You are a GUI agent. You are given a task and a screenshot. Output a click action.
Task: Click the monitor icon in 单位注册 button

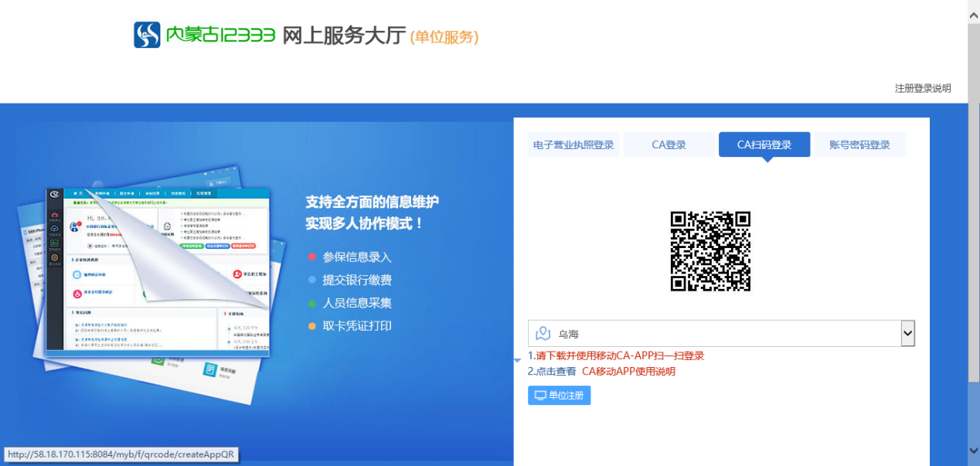(x=540, y=396)
